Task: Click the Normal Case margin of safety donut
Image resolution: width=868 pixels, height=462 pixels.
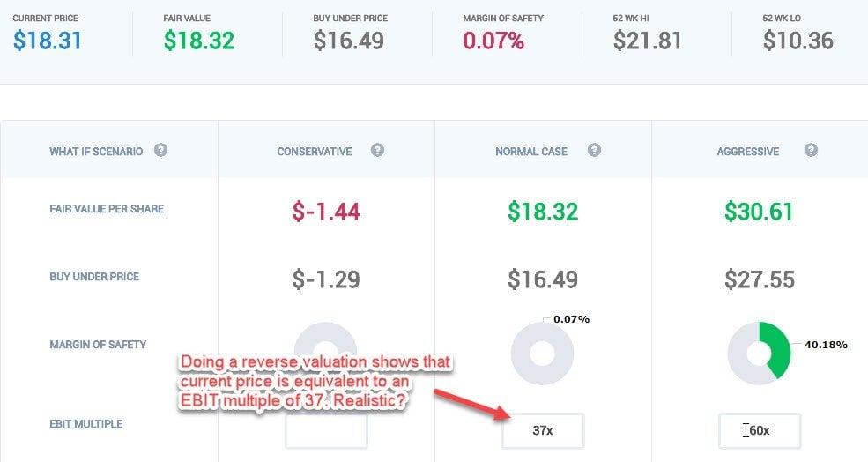Action: click(x=543, y=354)
